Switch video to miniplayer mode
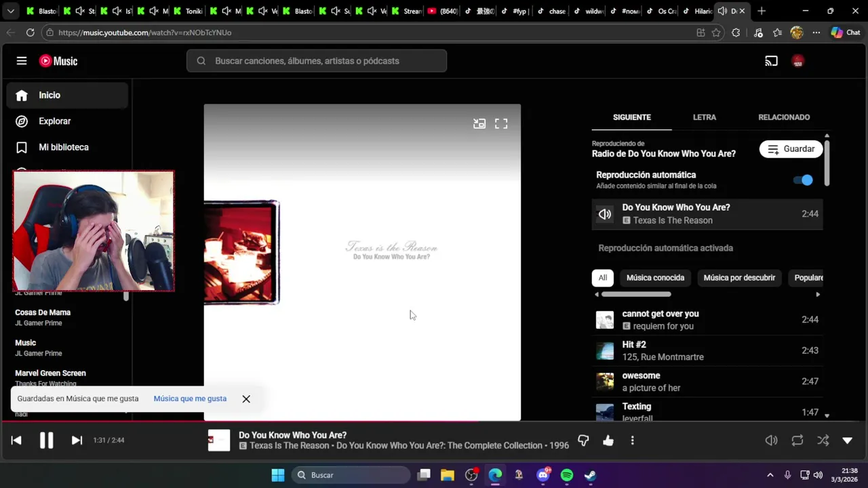This screenshot has height=488, width=868. click(479, 123)
